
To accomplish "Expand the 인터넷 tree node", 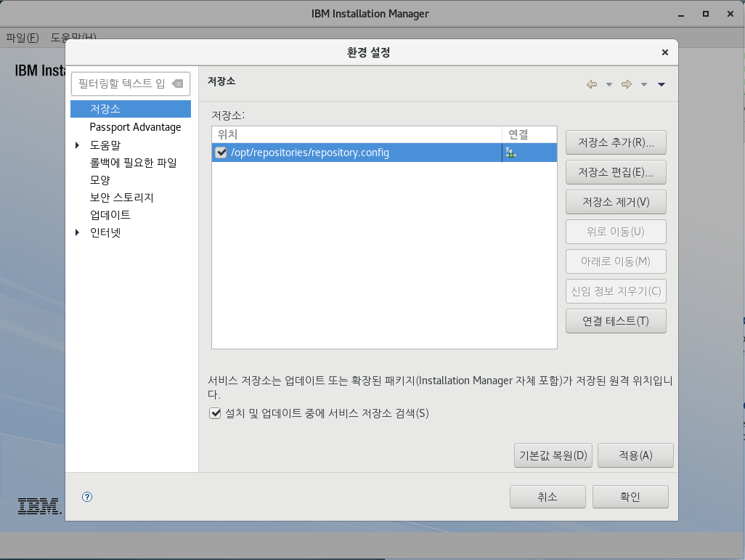I will tap(78, 232).
